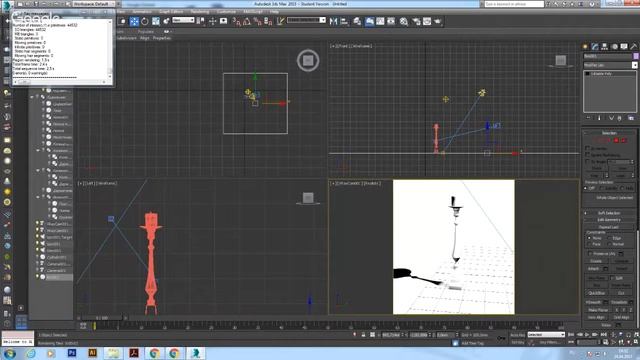Select the Multi preview selection radio
The width and height of the screenshot is (640, 360).
622,189
